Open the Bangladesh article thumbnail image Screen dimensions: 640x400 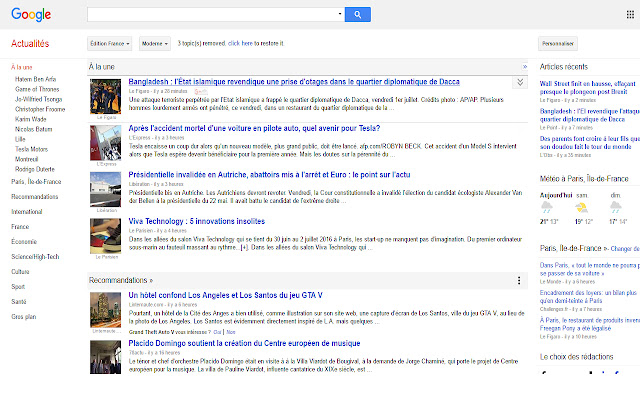coord(106,96)
